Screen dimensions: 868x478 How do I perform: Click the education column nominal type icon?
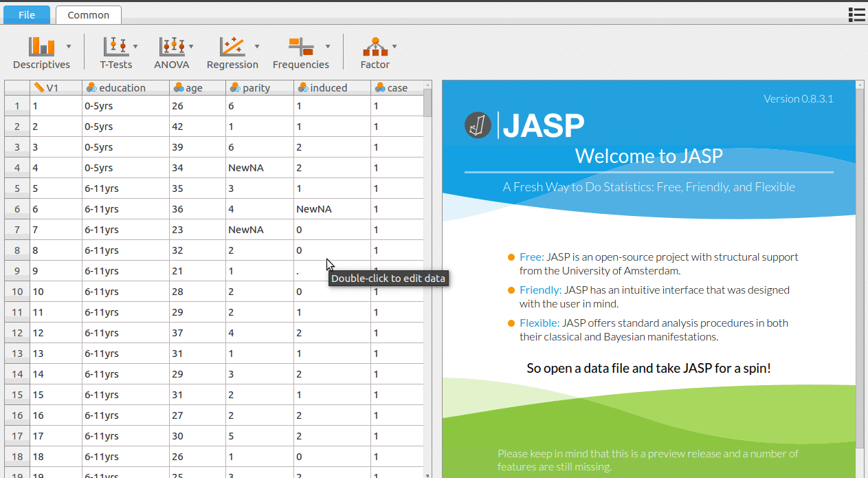pos(91,87)
